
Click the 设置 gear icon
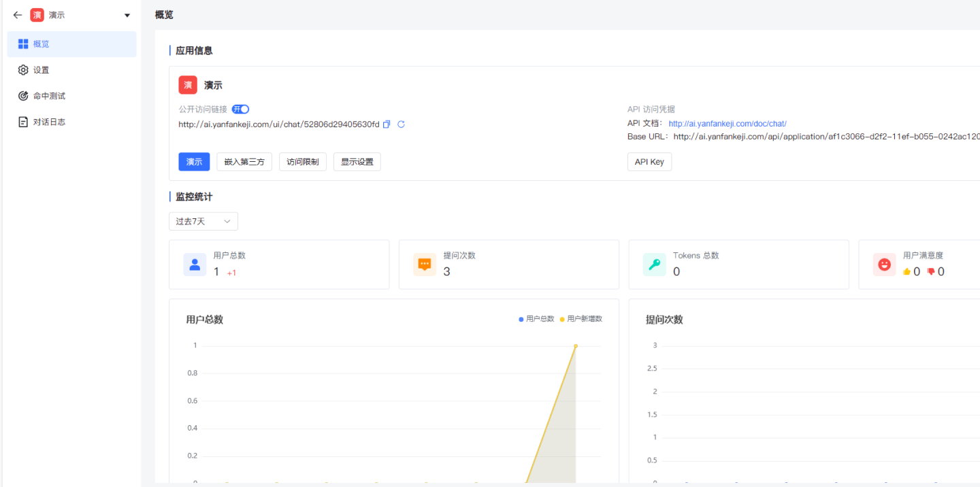tap(23, 70)
